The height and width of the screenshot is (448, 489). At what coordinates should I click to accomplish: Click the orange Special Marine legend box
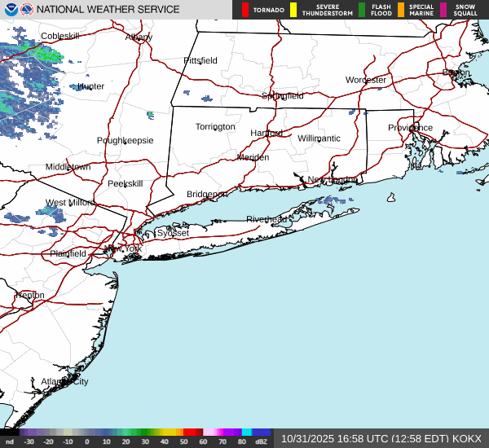point(400,10)
